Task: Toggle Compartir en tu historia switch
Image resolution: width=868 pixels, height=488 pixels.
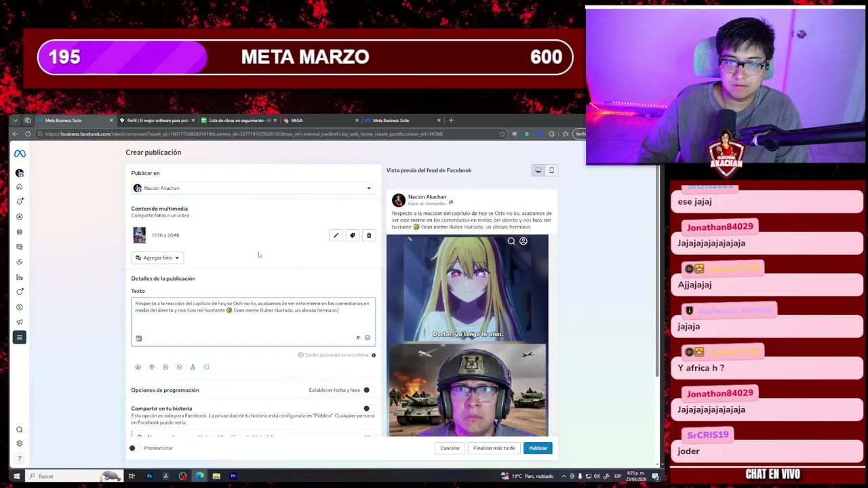Action: click(368, 409)
